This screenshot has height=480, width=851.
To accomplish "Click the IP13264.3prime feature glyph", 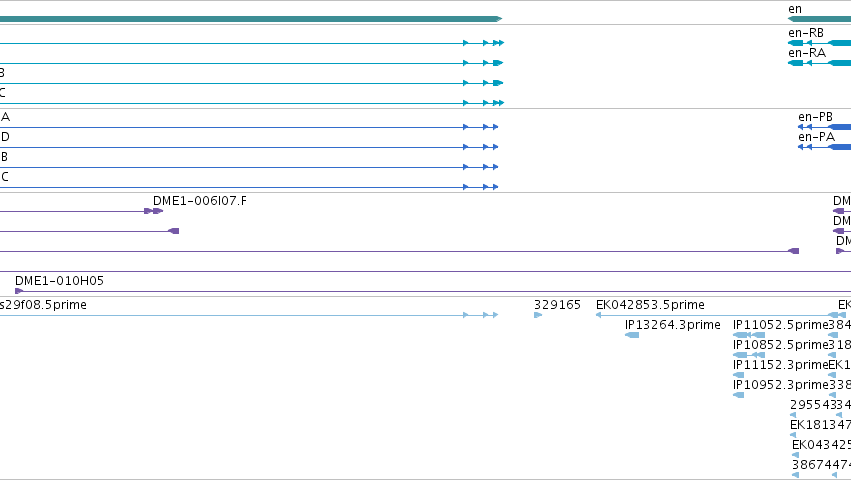I will point(632,335).
